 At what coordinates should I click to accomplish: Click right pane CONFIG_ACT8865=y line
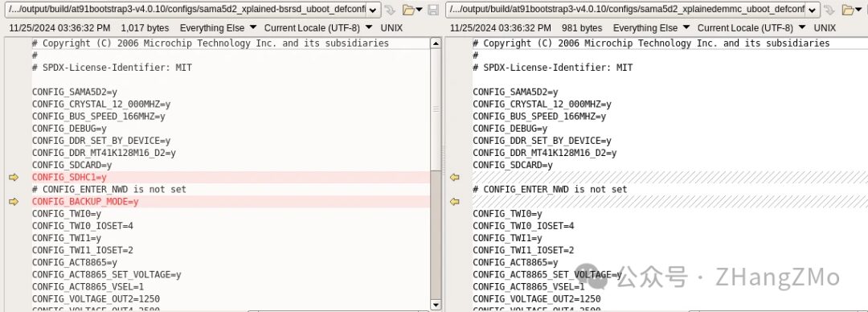coord(515,263)
